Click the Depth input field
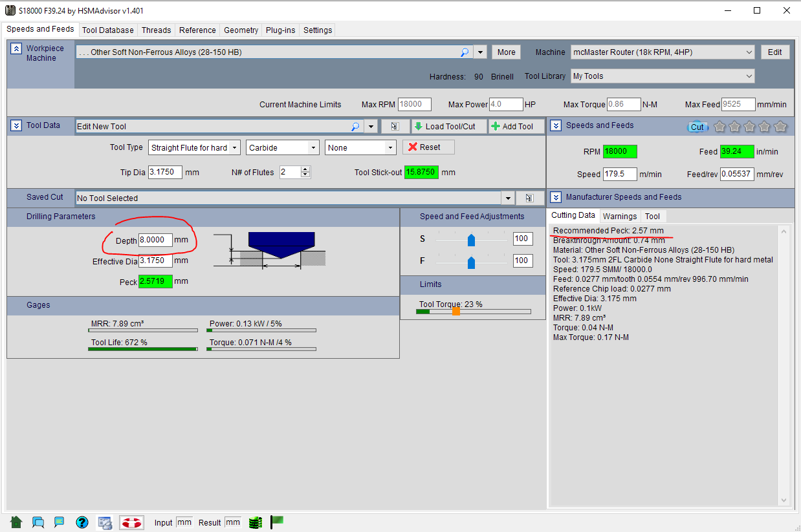801x532 pixels. tap(155, 240)
